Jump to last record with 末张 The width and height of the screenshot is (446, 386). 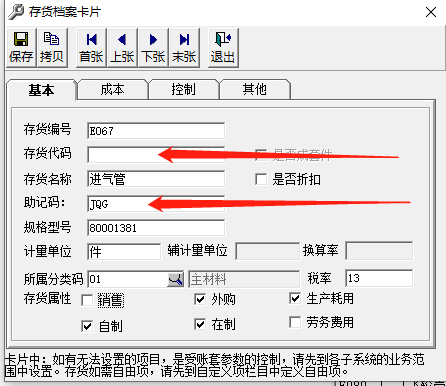click(184, 48)
